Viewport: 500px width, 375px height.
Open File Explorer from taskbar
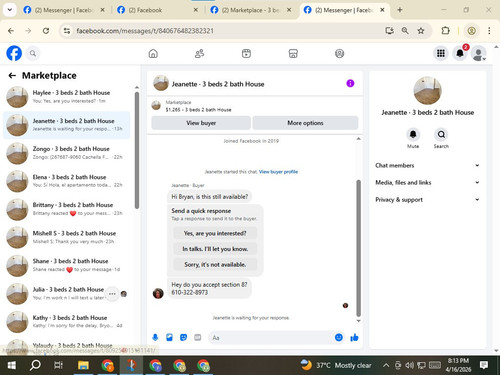pos(83,365)
